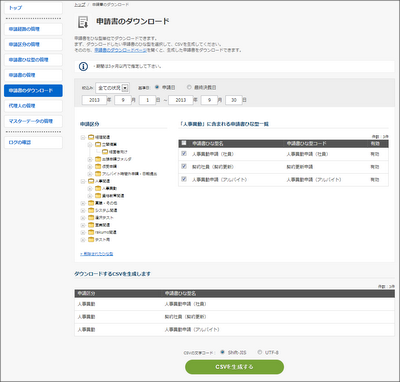
Task: Click the folder icon for 人事異動
Action: 98,188
